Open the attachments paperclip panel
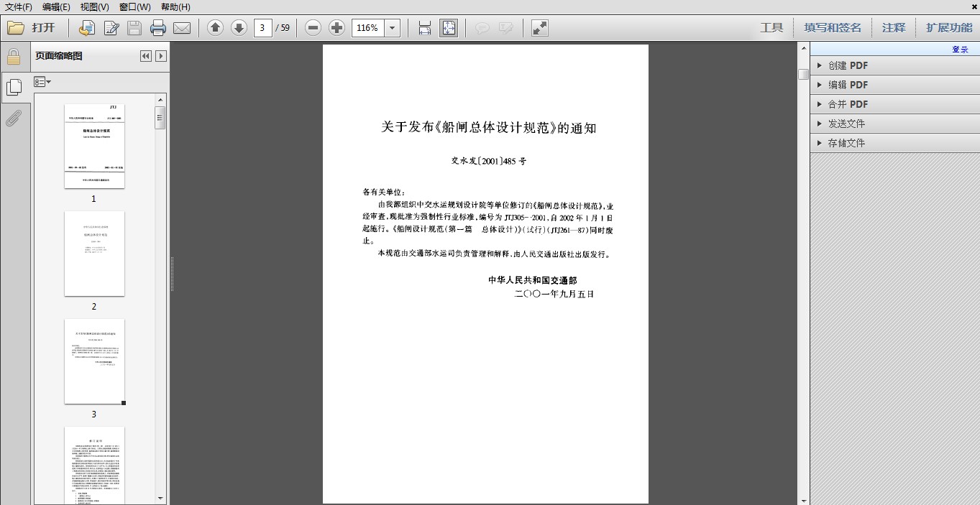Image resolution: width=980 pixels, height=505 pixels. pos(13,119)
